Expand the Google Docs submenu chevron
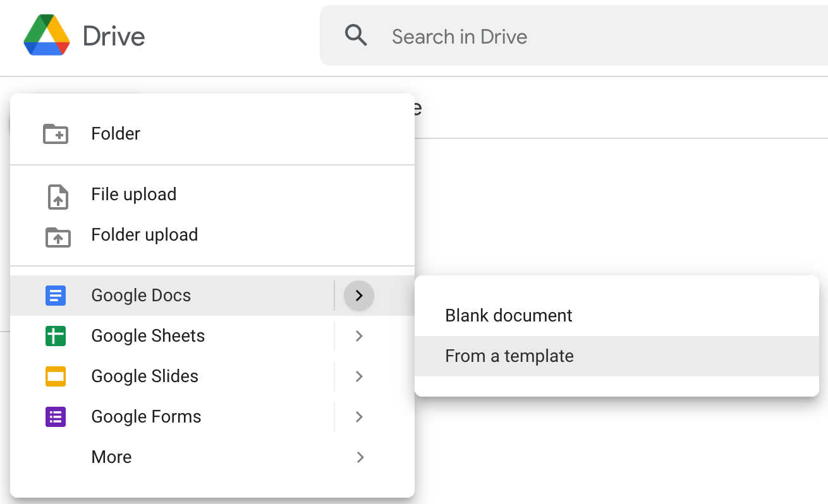 point(358,295)
